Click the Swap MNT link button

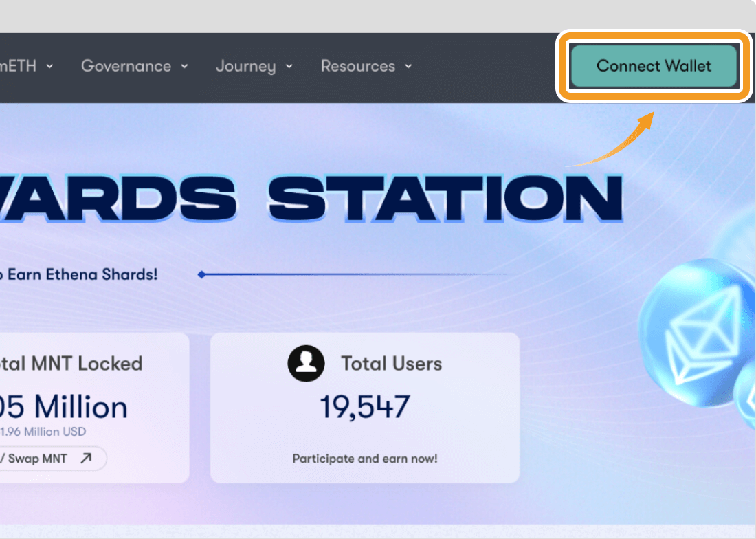53,458
